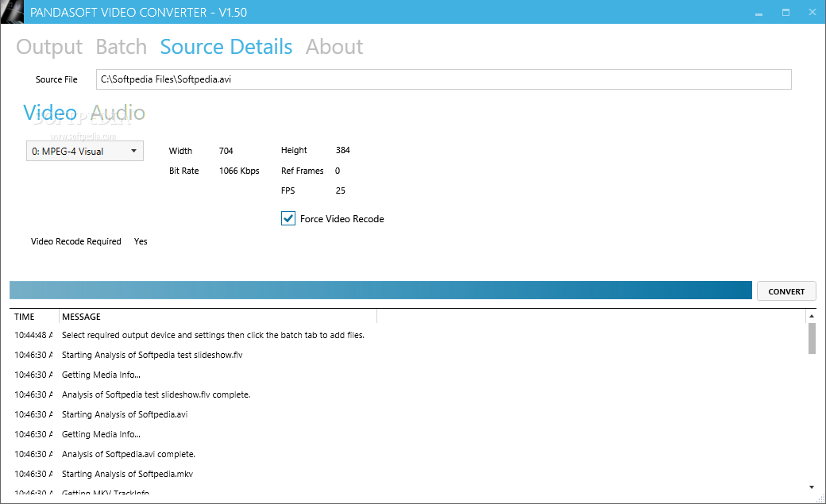Select first 'Getting Media Info...' log row

click(407, 375)
